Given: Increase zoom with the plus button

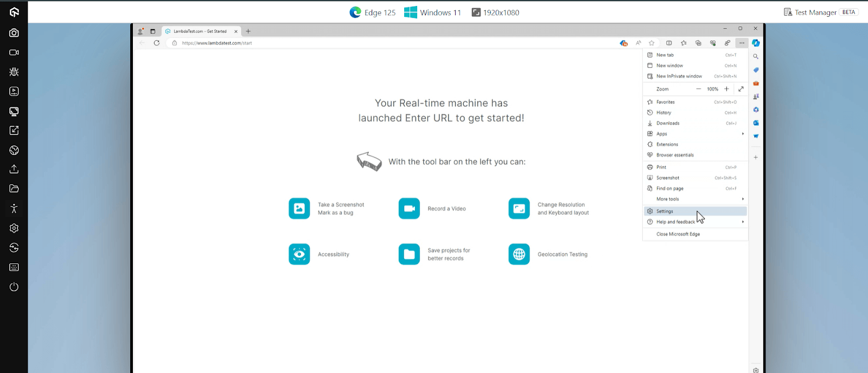Looking at the screenshot, I should [x=726, y=89].
